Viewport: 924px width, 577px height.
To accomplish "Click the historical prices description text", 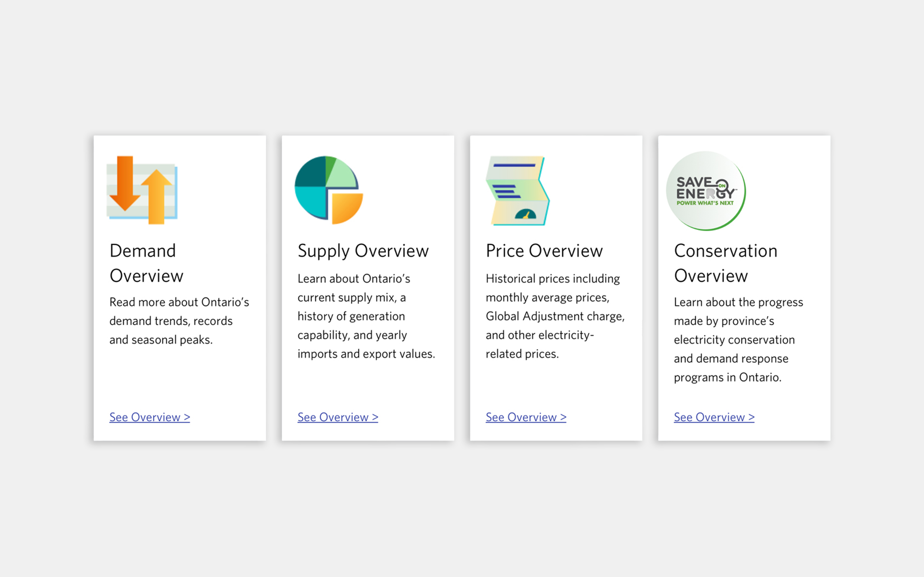I will (555, 316).
